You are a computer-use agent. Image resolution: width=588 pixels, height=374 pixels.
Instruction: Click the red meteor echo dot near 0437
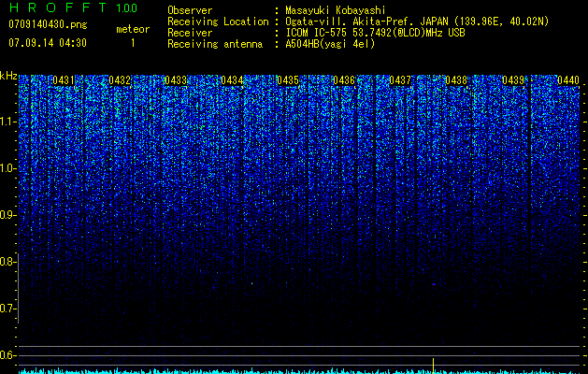point(434,284)
